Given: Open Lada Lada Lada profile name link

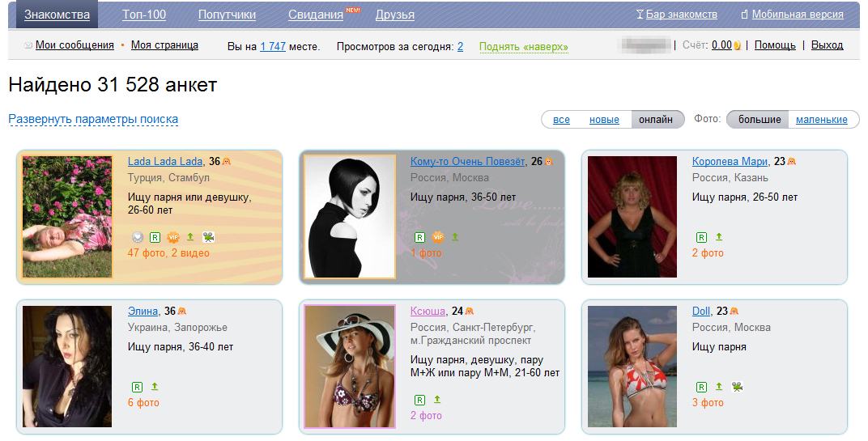Looking at the screenshot, I should pos(165,162).
